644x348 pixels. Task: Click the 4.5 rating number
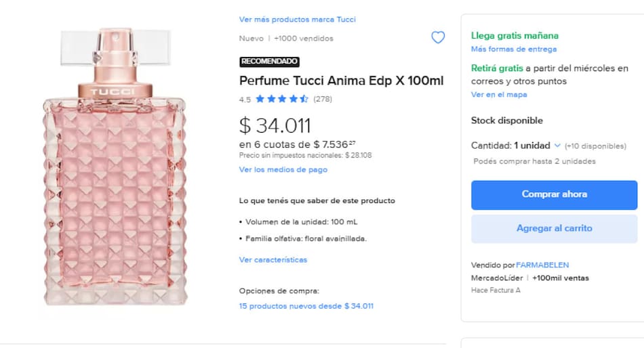click(x=245, y=100)
